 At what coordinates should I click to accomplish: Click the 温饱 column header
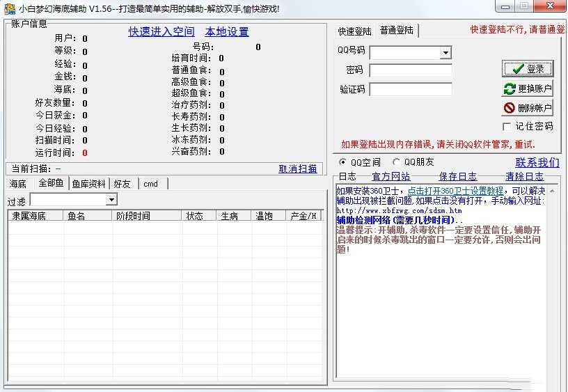coord(269,216)
